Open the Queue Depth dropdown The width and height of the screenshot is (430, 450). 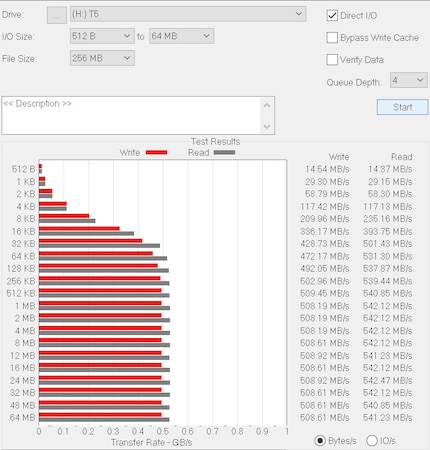tap(409, 80)
